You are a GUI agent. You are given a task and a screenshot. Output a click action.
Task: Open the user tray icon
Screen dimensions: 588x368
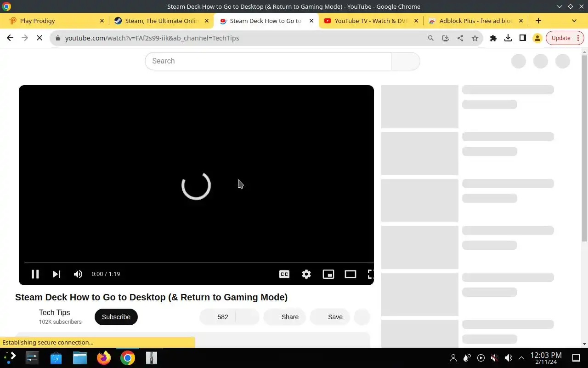click(x=453, y=358)
